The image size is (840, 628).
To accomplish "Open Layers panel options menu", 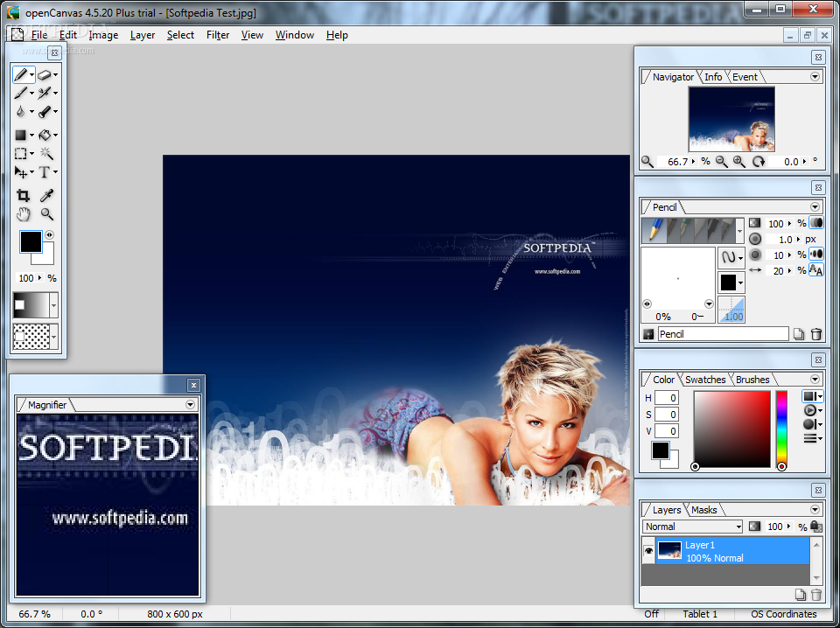I will pyautogui.click(x=815, y=510).
